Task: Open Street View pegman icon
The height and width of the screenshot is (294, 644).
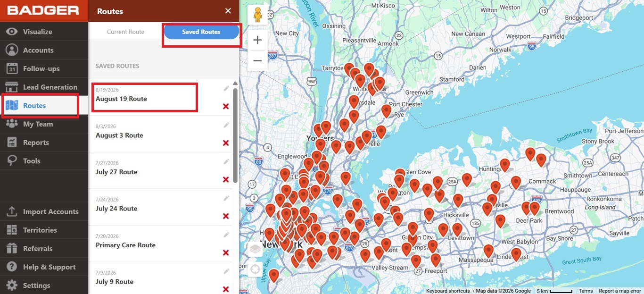Action: (x=257, y=15)
